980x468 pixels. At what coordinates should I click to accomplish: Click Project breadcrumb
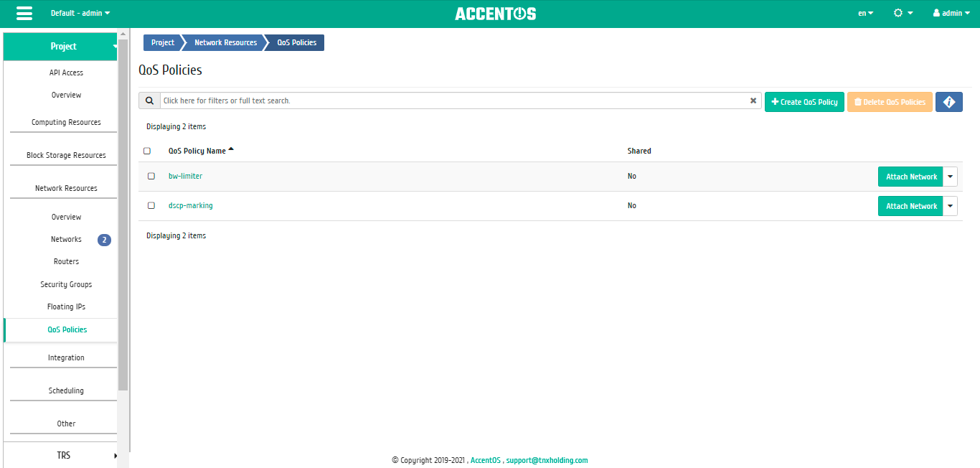(x=162, y=42)
